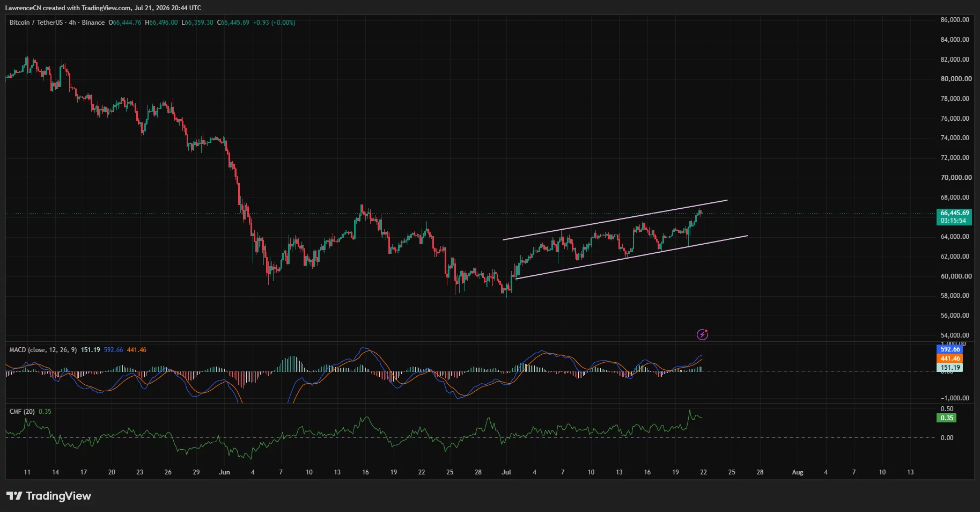Click the 03:15:54 bar countdown label
Screen dimensions: 980x512
coord(953,221)
